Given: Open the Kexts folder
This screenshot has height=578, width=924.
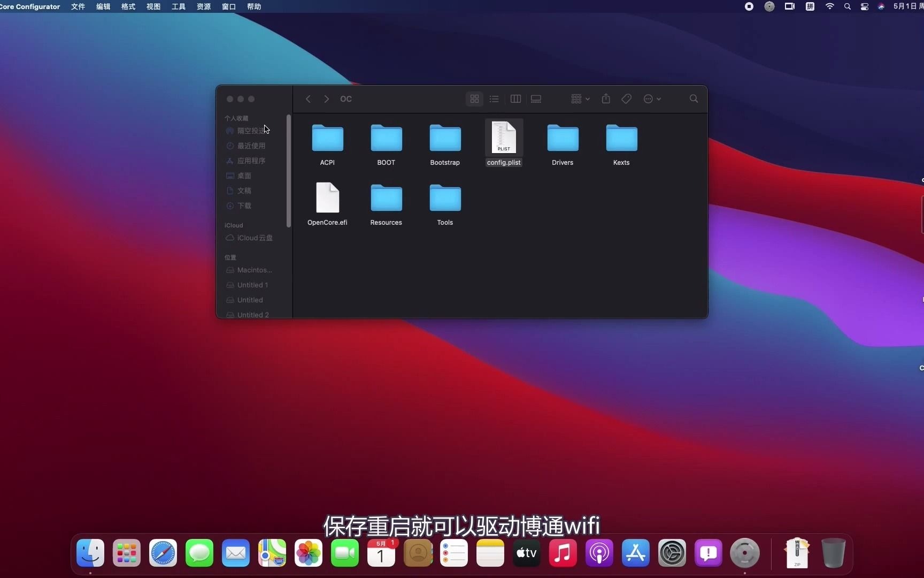Looking at the screenshot, I should click(x=620, y=138).
